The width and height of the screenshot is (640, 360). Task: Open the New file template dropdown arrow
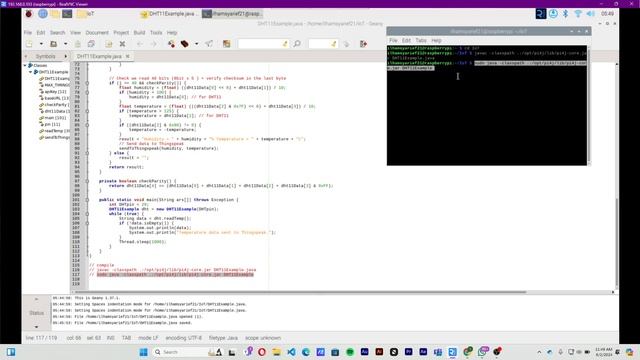(41, 44)
